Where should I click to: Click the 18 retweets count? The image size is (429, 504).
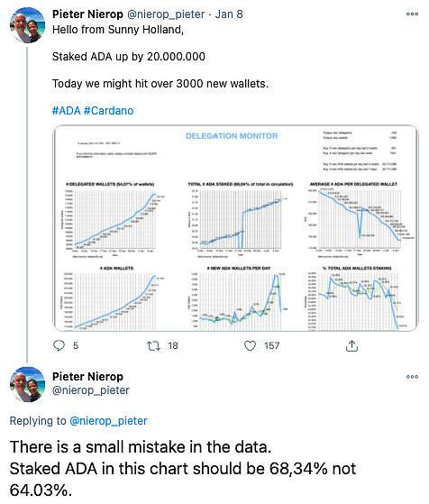(x=173, y=346)
